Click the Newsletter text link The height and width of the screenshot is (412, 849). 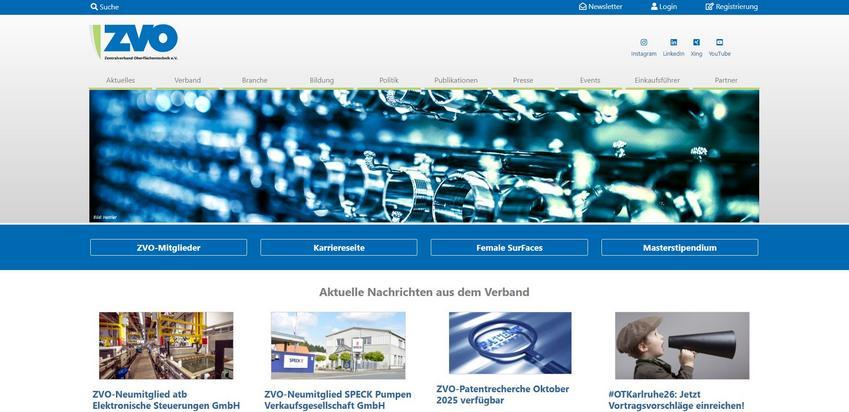605,6
